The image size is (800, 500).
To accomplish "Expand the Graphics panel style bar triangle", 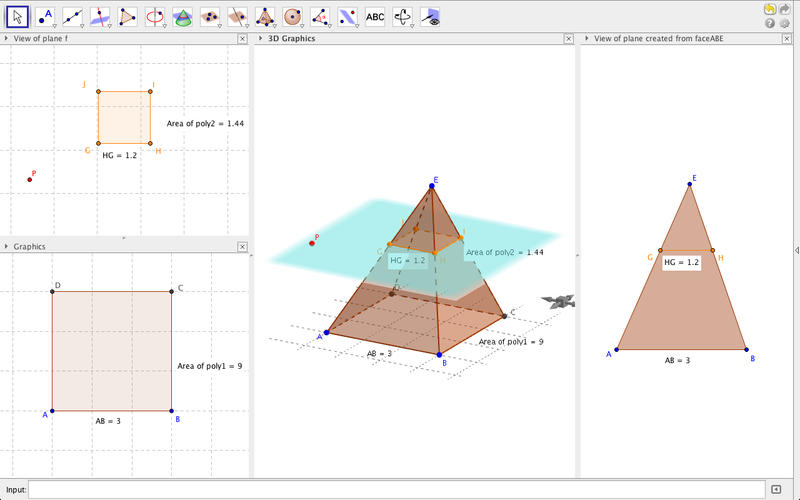I will pyautogui.click(x=6, y=246).
